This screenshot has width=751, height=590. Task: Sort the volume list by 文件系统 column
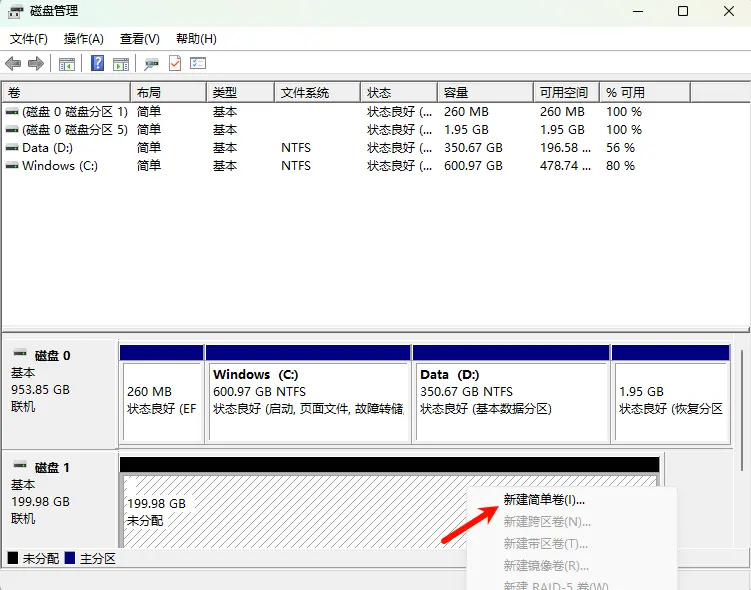(x=305, y=93)
